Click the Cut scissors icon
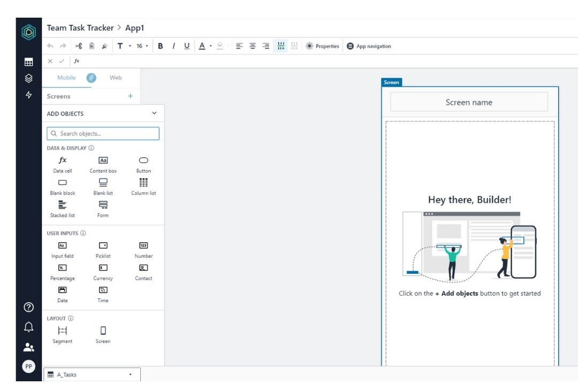The height and width of the screenshot is (392, 578). pos(79,46)
